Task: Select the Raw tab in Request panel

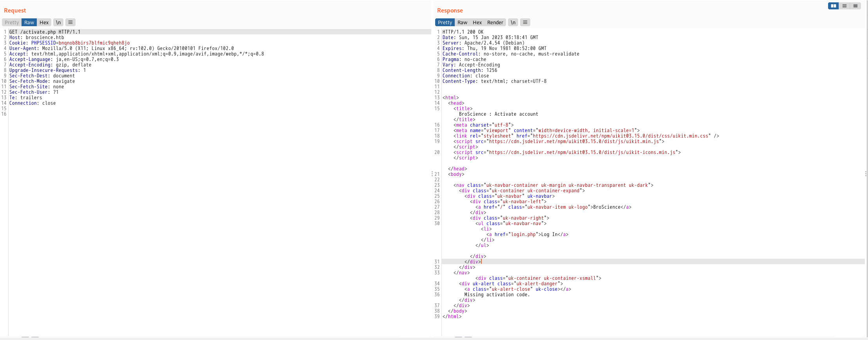Action: pos(29,22)
